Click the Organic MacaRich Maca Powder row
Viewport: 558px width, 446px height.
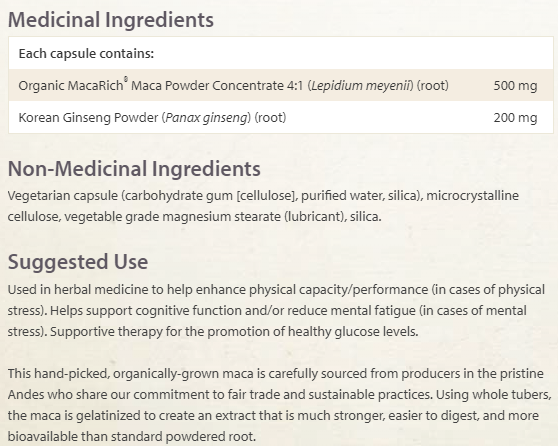[281, 85]
